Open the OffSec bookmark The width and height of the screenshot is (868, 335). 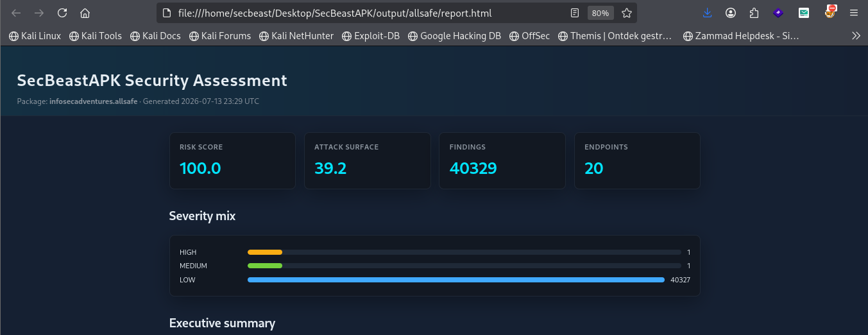click(x=529, y=36)
